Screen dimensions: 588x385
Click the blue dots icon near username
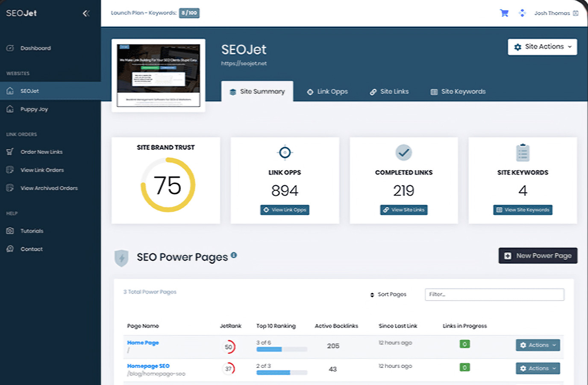(522, 13)
